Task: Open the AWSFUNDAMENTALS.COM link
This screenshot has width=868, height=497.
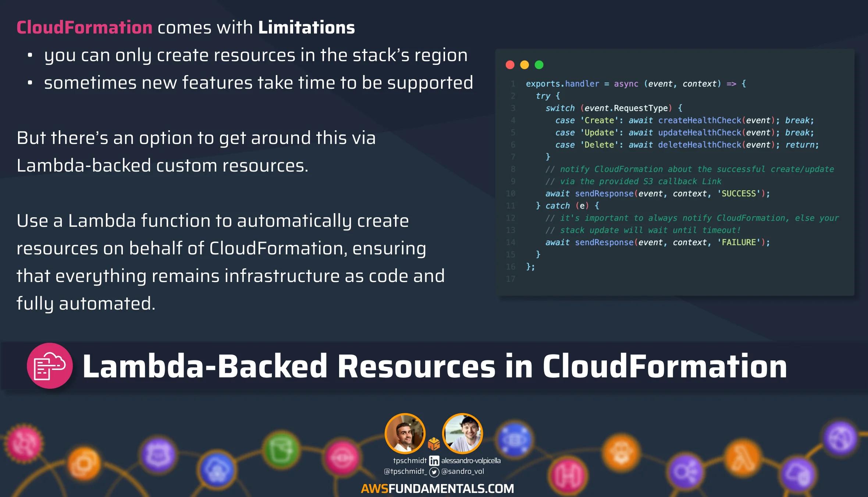Action: (437, 489)
